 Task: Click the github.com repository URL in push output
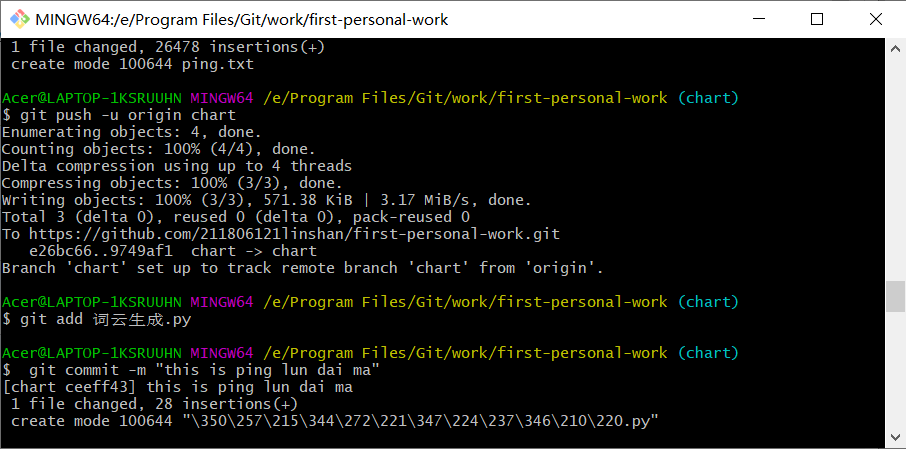294,234
